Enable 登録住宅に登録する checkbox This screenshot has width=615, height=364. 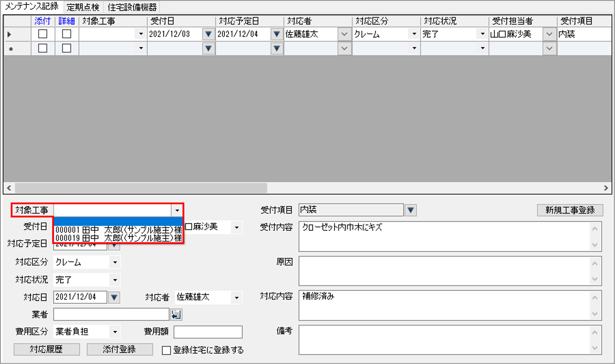pyautogui.click(x=166, y=350)
